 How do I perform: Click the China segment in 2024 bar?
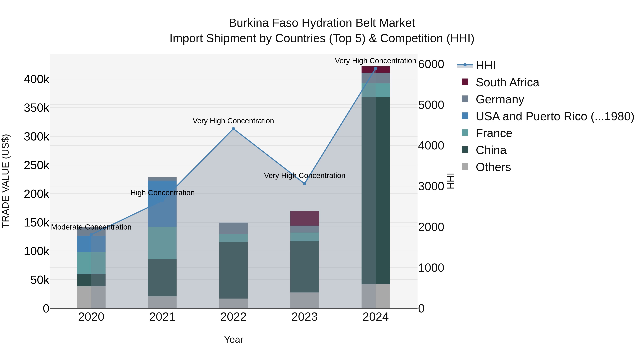click(376, 191)
